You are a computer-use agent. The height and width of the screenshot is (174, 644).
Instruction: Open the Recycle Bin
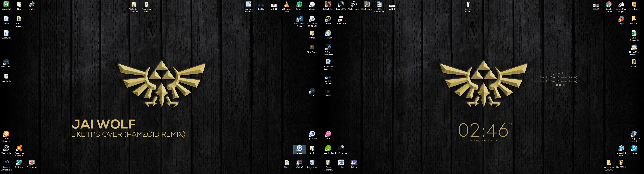coord(312,164)
